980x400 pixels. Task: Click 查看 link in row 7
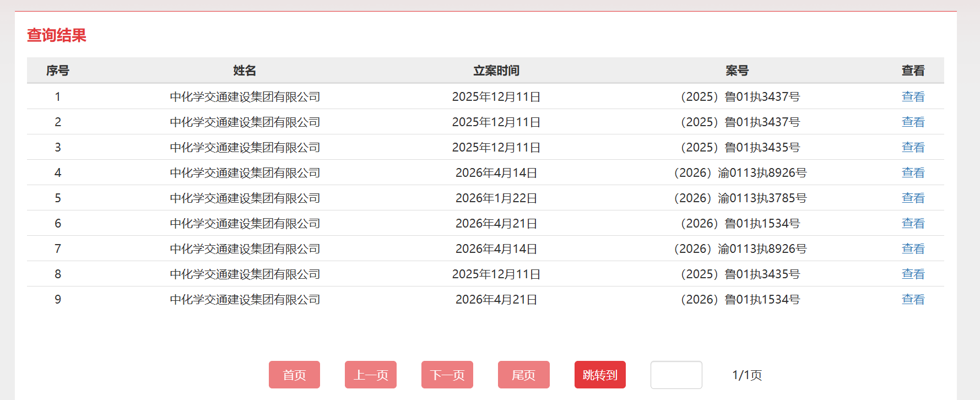click(913, 248)
